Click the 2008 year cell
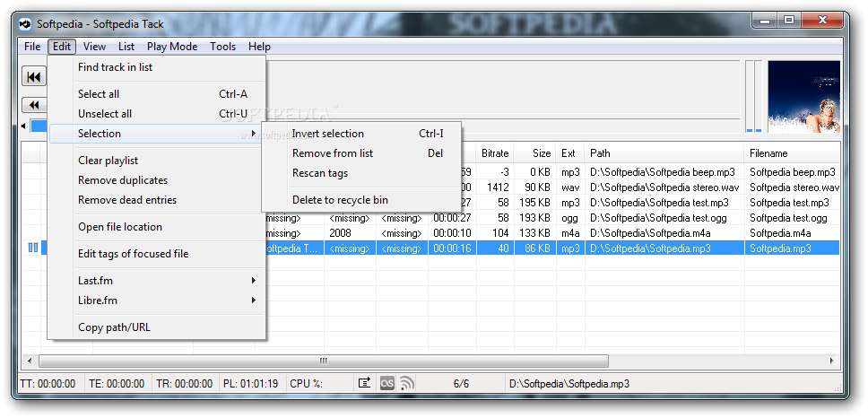 350,233
